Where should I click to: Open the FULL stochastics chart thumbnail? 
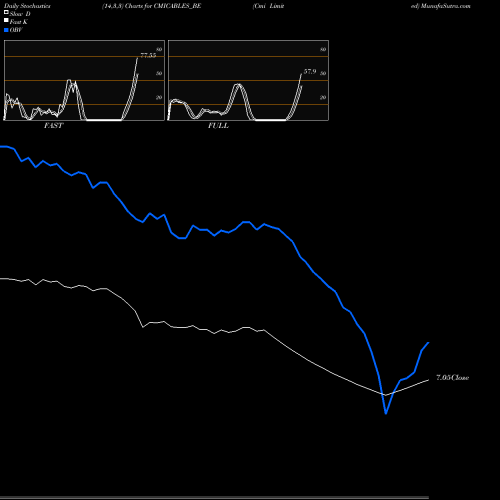tap(248, 80)
